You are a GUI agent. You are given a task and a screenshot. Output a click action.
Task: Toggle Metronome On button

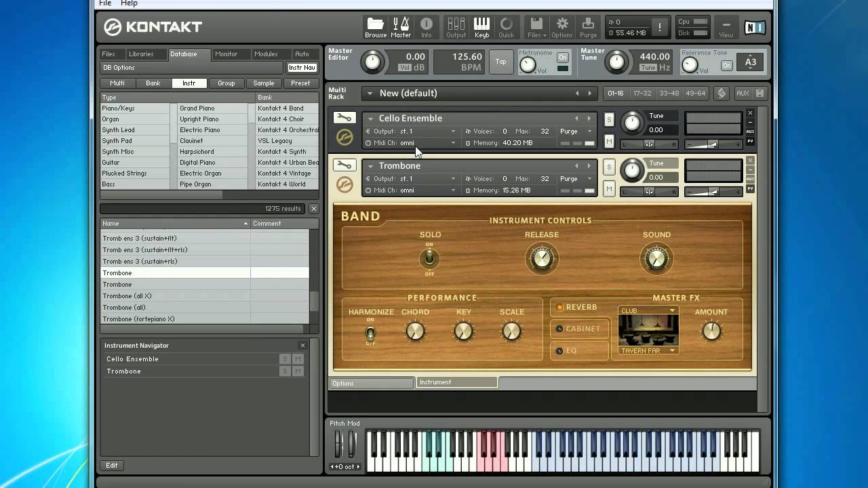562,58
